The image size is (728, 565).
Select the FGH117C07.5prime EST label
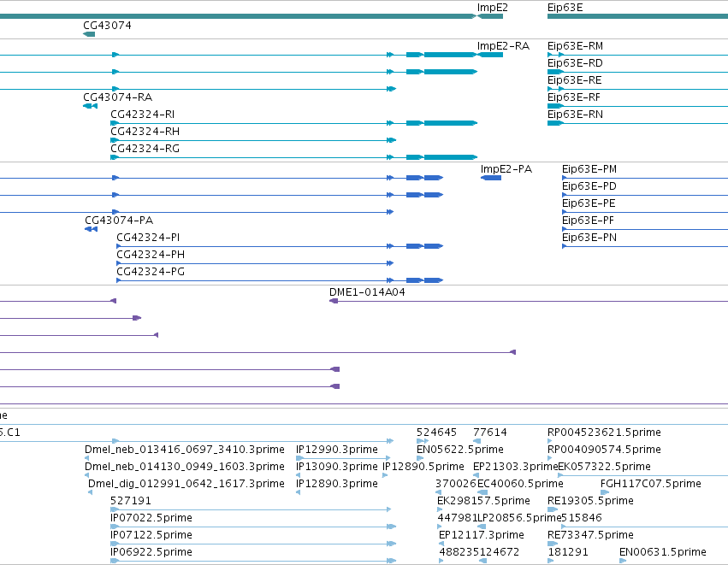pyautogui.click(x=650, y=485)
